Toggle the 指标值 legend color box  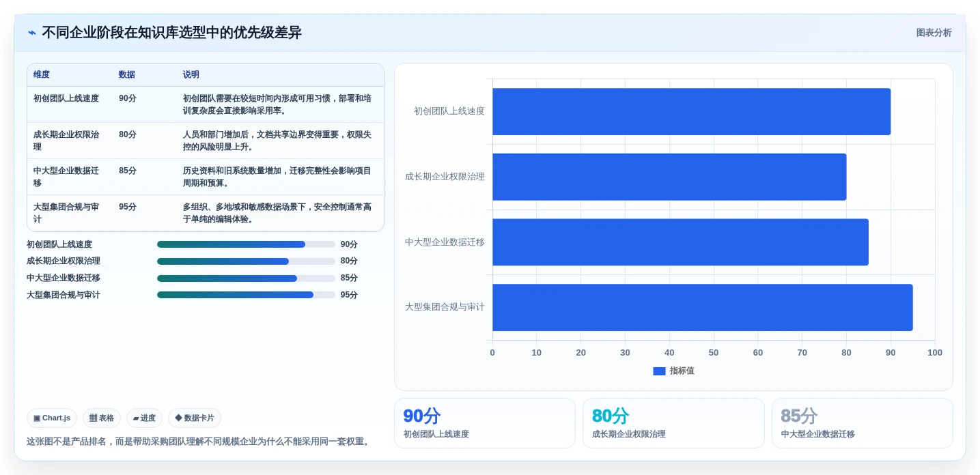coord(659,371)
